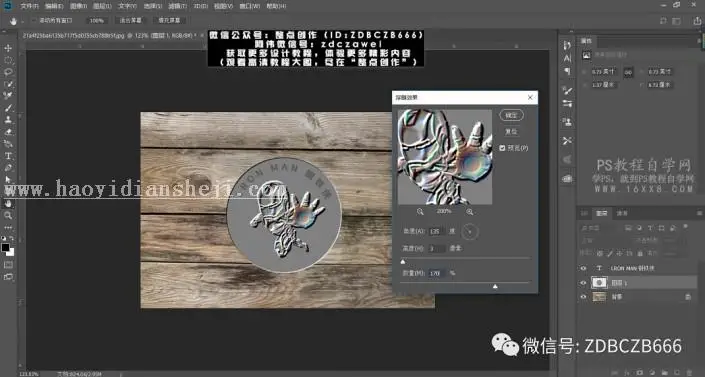
Task: Reset default foreground and background colors
Action: pos(4,238)
